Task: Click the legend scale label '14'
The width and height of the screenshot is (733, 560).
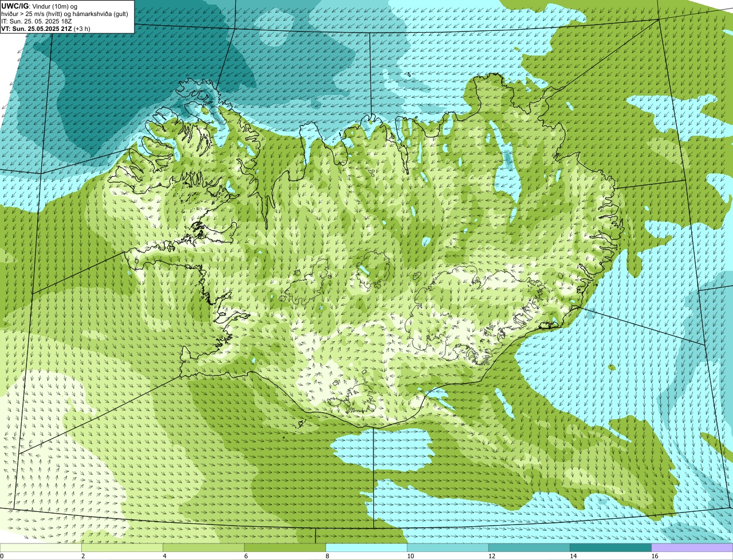Action: pos(573,556)
